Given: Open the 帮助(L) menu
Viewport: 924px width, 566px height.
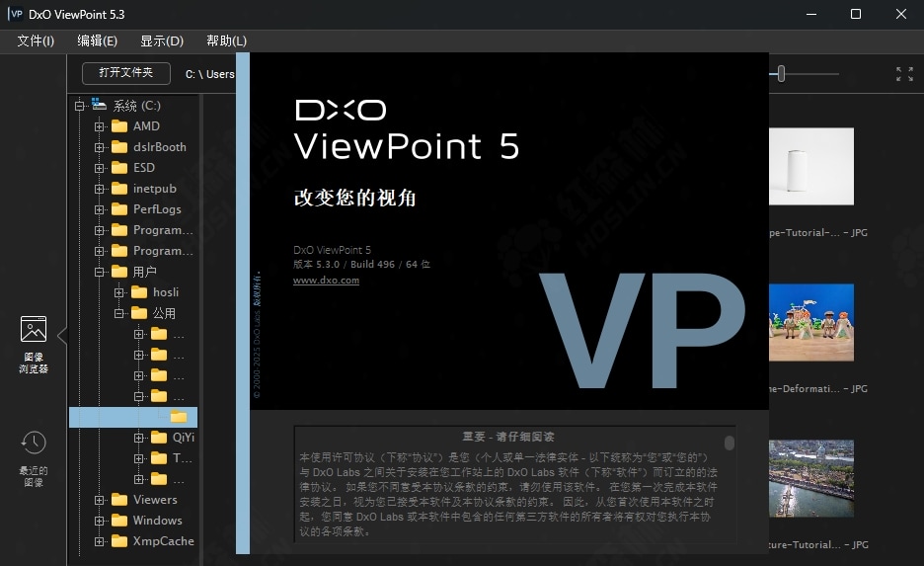Looking at the screenshot, I should [x=226, y=40].
